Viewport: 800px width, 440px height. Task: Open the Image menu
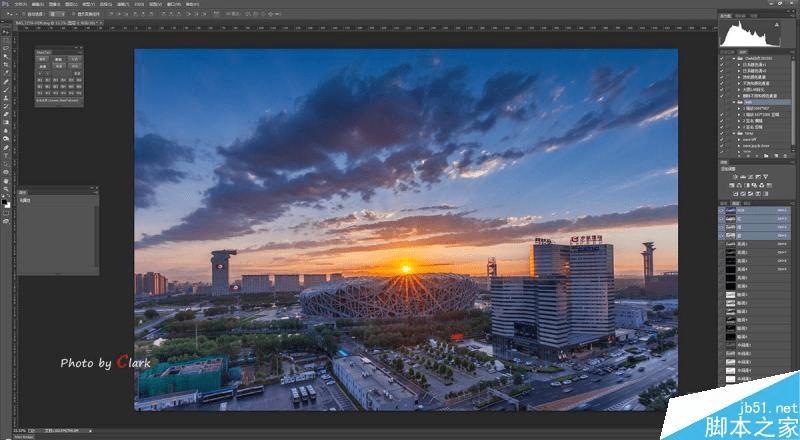pos(55,5)
